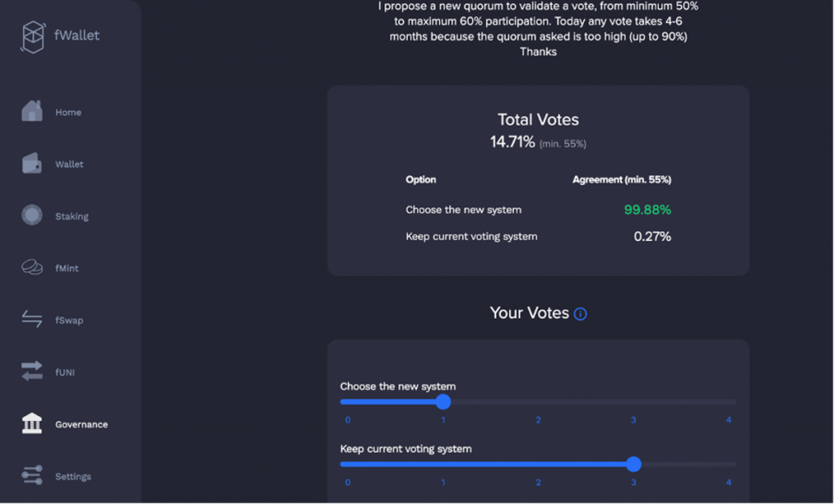Select the fUNI exchange icon
This screenshot has width=834, height=504.
point(32,372)
